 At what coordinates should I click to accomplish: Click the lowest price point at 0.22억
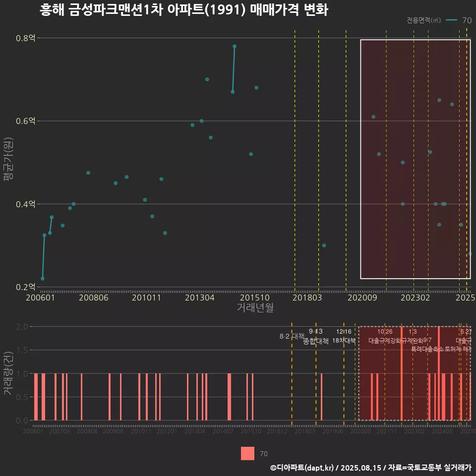[x=43, y=279]
